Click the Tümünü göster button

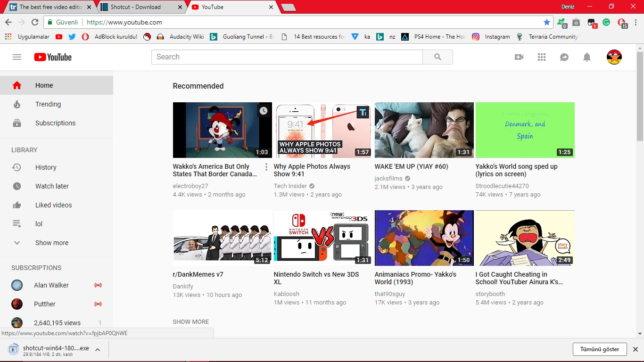click(600, 349)
